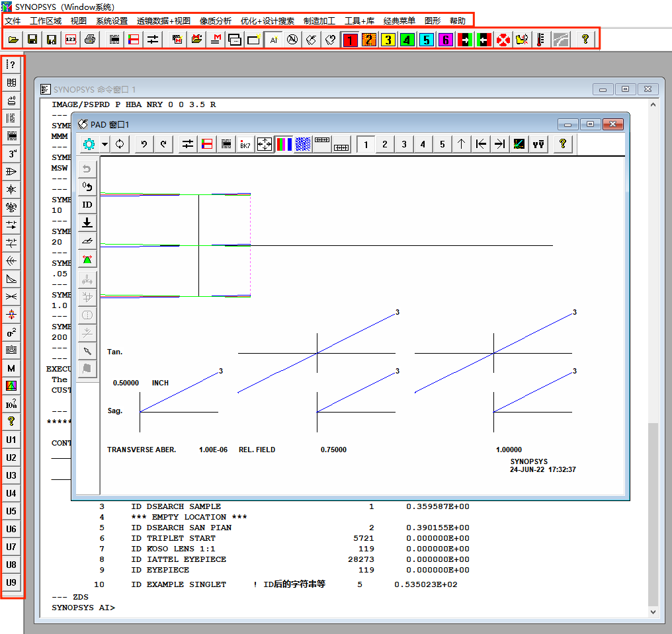Toggle the color bars display in PAD toolbar
Viewport: 672px width, 634px height.
[x=284, y=144]
